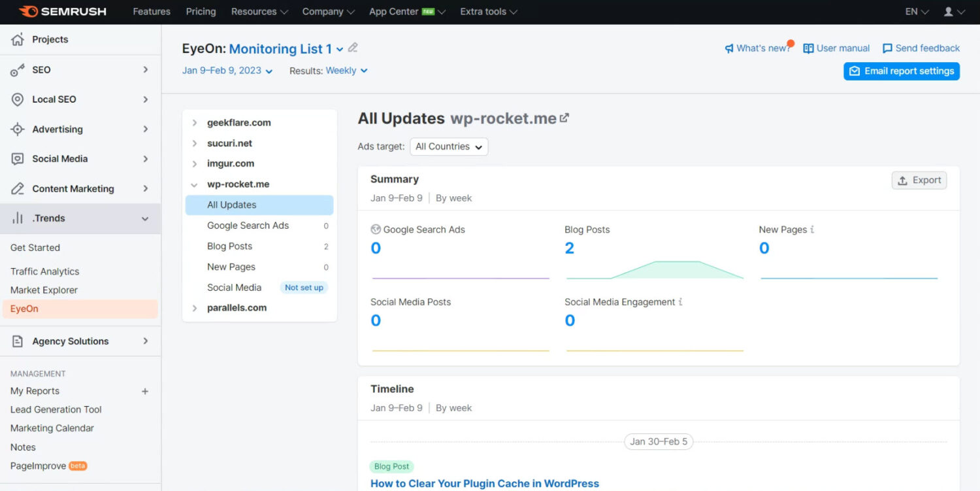Screen dimensions: 980x491
Task: Open Get Started under .Trends
Action: pos(35,248)
